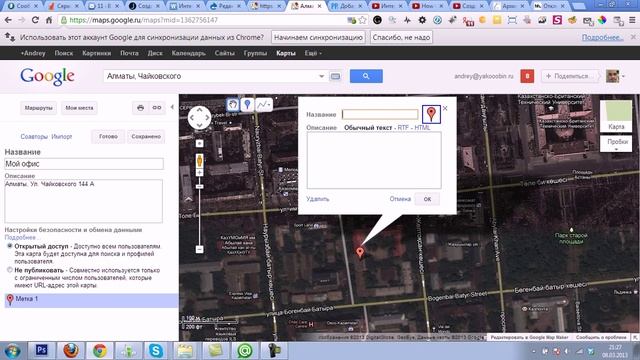
Task: Open the draw line tool dropdown
Action: click(x=264, y=105)
